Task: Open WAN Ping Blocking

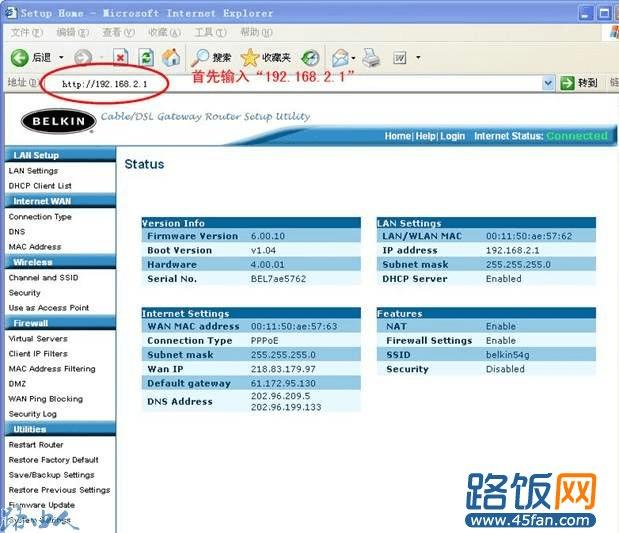Action: pyautogui.click(x=45, y=399)
